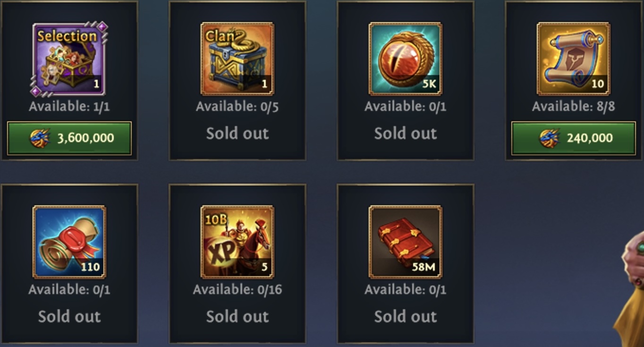Click Sold out under wax seal scroll

(x=69, y=317)
